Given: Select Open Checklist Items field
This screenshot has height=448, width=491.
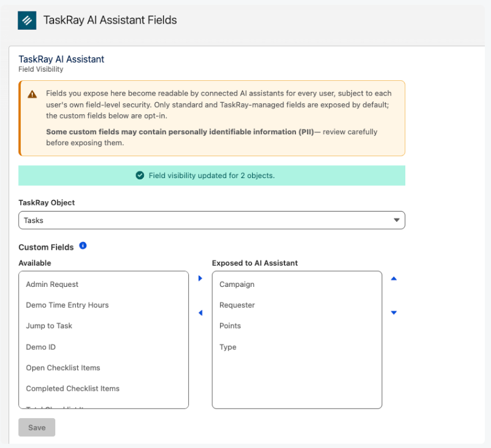Looking at the screenshot, I should [x=104, y=368].
